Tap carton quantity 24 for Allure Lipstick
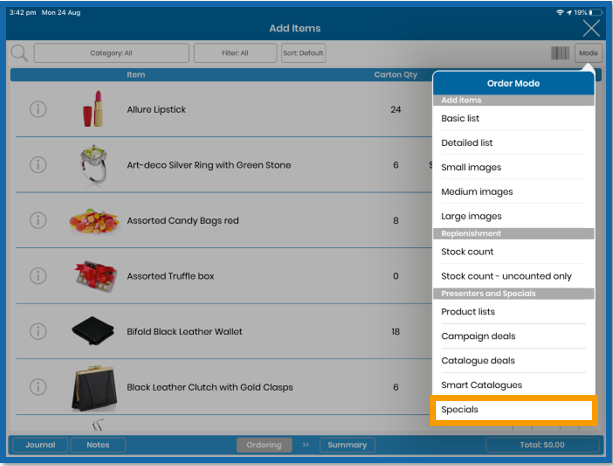This screenshot has height=466, width=613. click(x=396, y=109)
